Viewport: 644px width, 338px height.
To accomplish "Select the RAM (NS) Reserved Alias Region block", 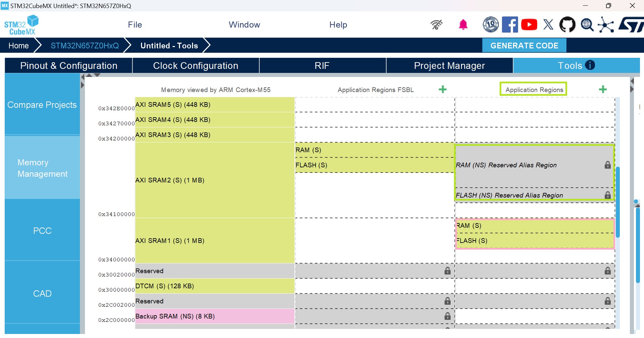I will (x=535, y=165).
